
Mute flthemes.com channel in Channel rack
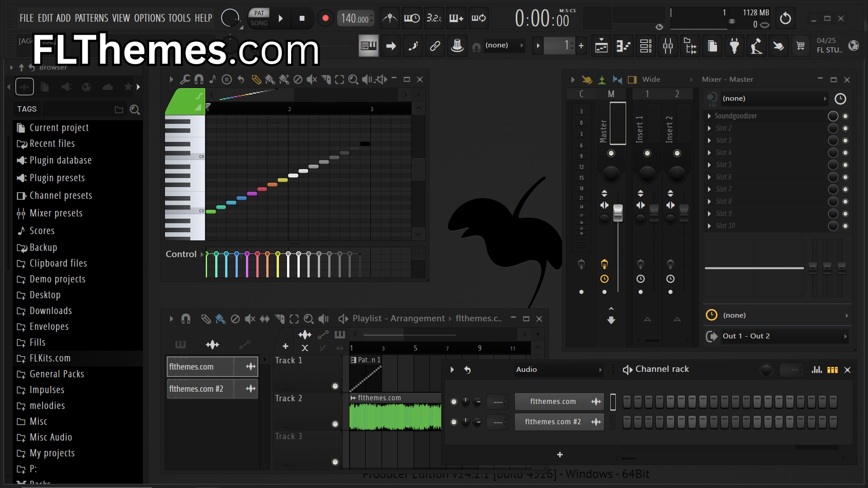tap(454, 402)
